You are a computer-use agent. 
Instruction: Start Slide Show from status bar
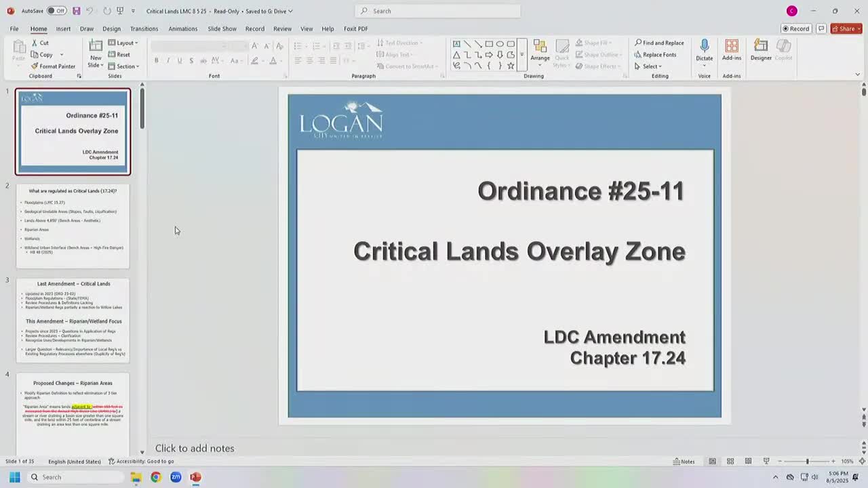pos(766,462)
